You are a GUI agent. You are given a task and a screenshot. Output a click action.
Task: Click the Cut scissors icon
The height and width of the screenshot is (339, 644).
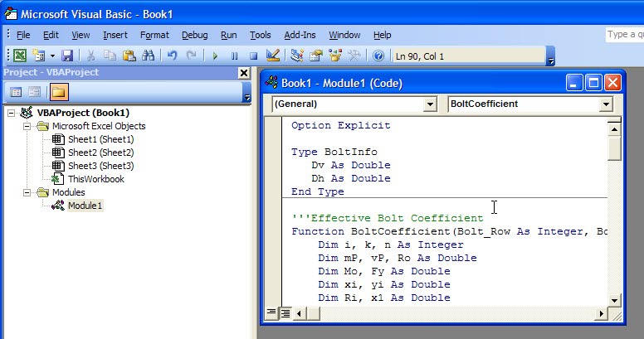click(90, 56)
